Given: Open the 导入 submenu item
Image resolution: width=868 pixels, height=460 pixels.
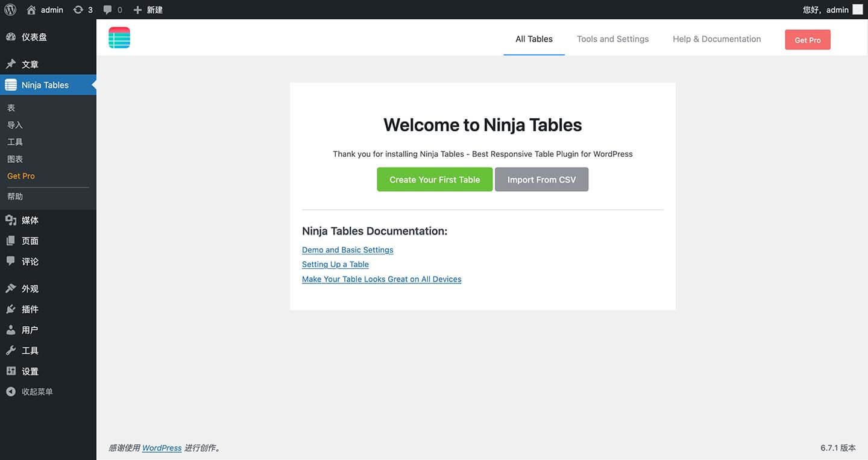Looking at the screenshot, I should click(15, 125).
